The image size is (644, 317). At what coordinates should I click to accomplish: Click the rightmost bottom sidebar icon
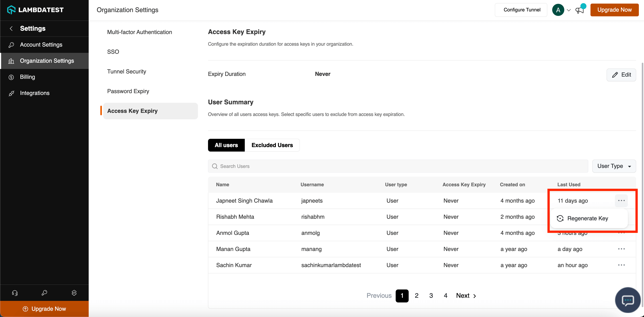tap(74, 293)
